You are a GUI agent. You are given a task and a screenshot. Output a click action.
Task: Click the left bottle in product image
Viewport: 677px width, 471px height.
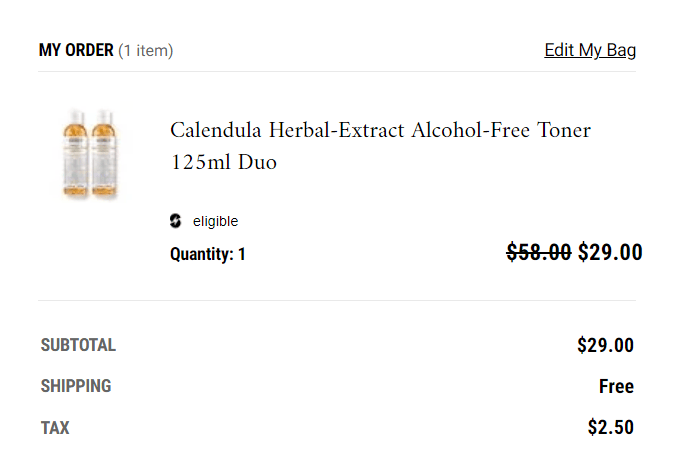pyautogui.click(x=76, y=153)
